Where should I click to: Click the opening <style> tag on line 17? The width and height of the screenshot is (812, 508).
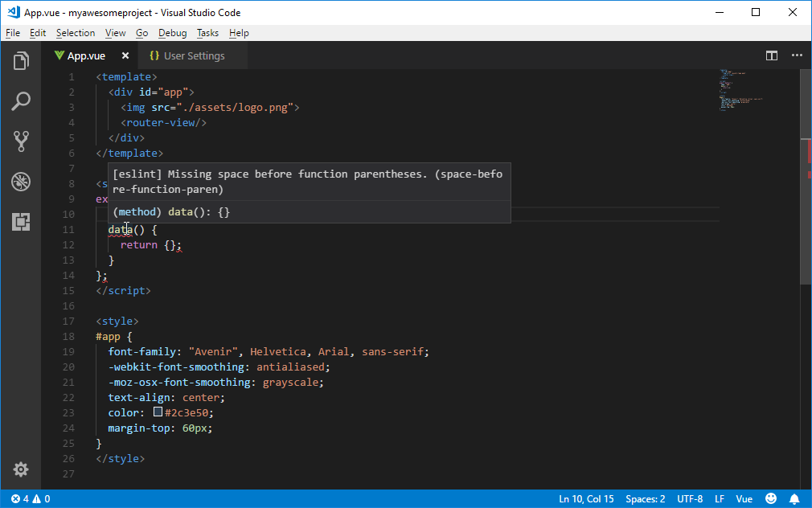click(x=117, y=321)
